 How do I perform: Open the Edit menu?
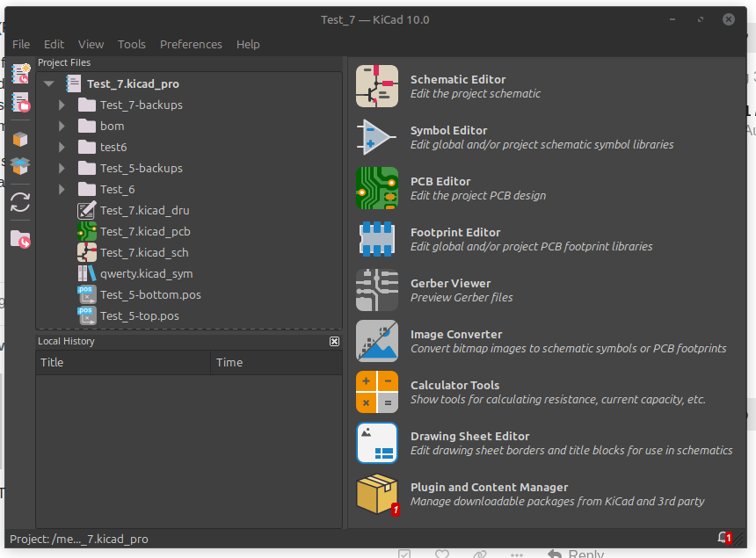coord(54,44)
